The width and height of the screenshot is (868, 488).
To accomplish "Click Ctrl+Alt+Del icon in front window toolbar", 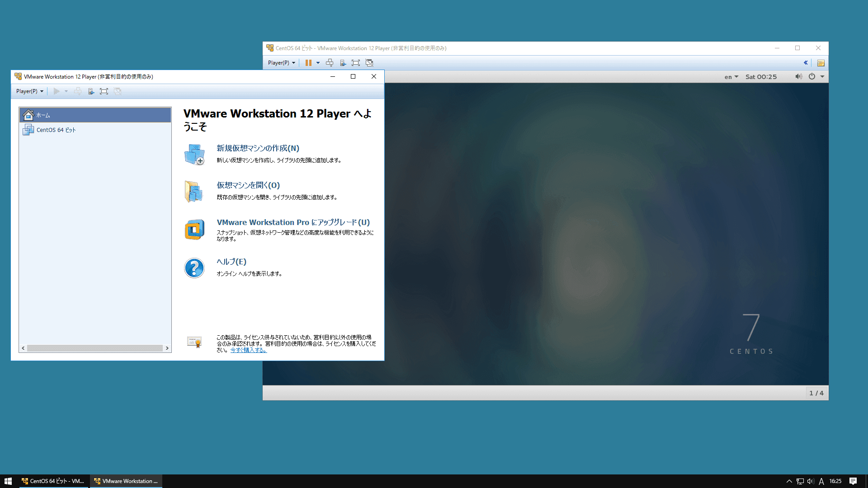I will pos(78,91).
